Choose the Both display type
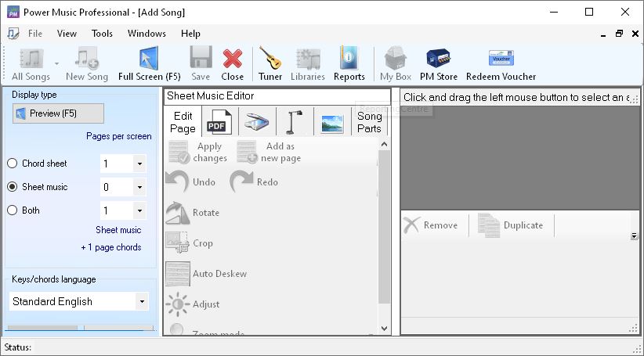644x356 pixels. click(12, 210)
